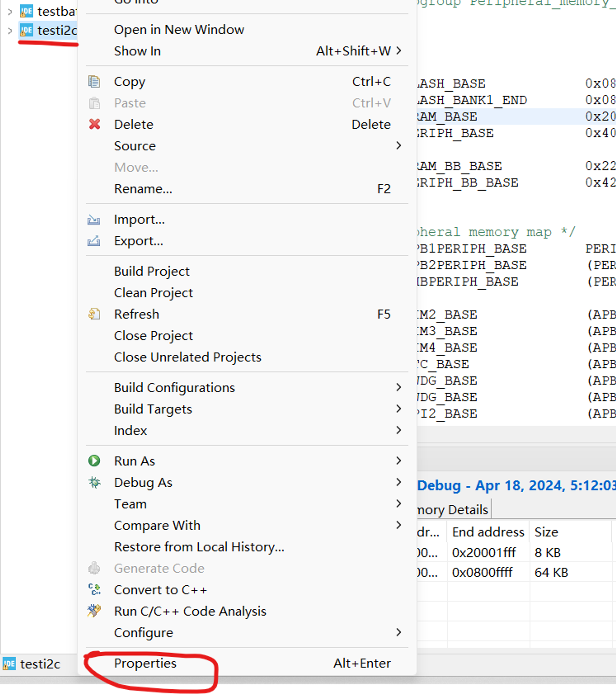This screenshot has width=616, height=694.
Task: Expand the testba project tree node
Action: (10, 12)
